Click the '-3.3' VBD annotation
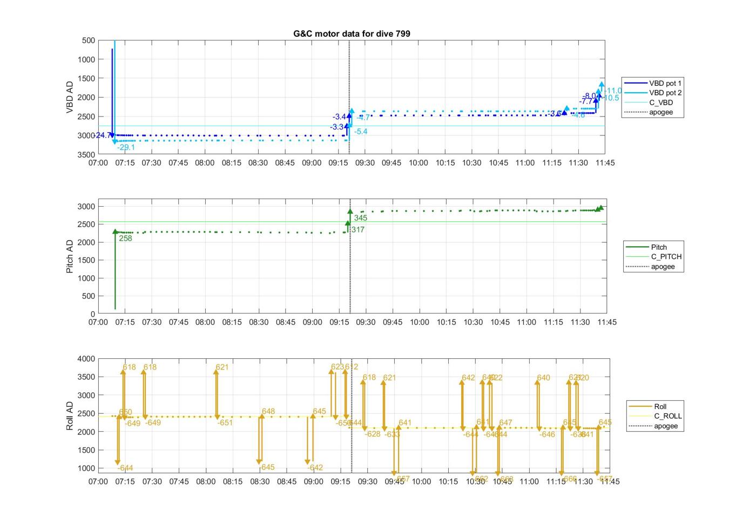Image resolution: width=756 pixels, height=532 pixels. tap(337, 127)
